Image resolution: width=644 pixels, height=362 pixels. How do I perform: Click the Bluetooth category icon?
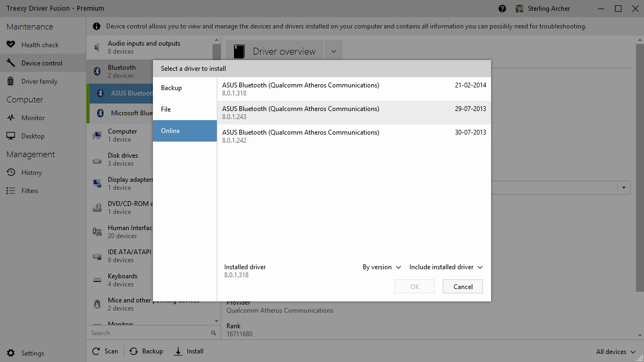pos(97,71)
